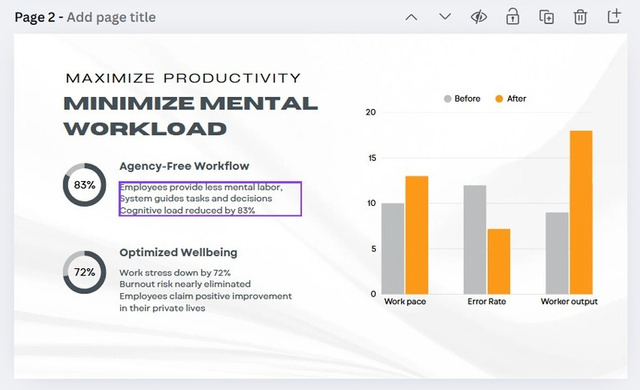
Task: Duplicate page with the copy icon
Action: coord(547,17)
